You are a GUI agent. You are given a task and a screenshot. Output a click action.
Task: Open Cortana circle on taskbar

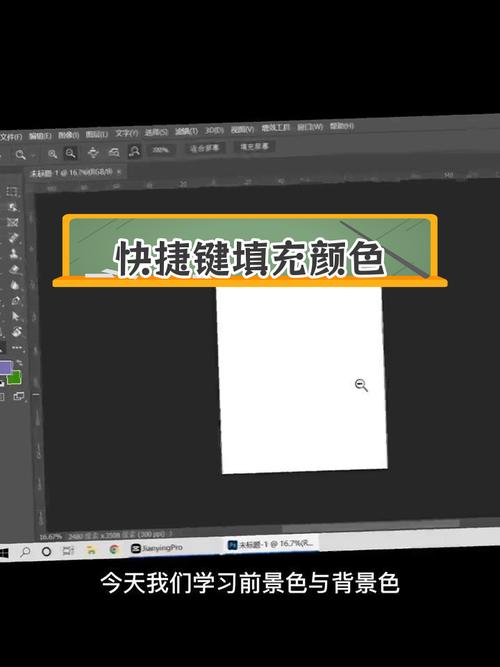pos(46,552)
